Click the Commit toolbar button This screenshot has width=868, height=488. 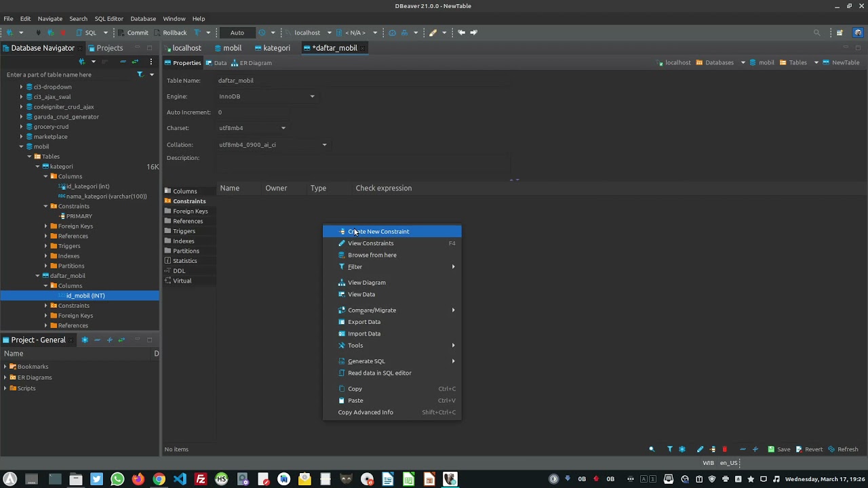pos(133,33)
